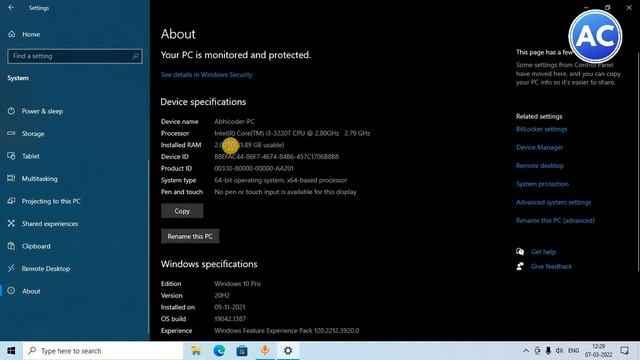Click the Power & sleep icon
Image resolution: width=640 pixels, height=360 pixels.
point(11,111)
